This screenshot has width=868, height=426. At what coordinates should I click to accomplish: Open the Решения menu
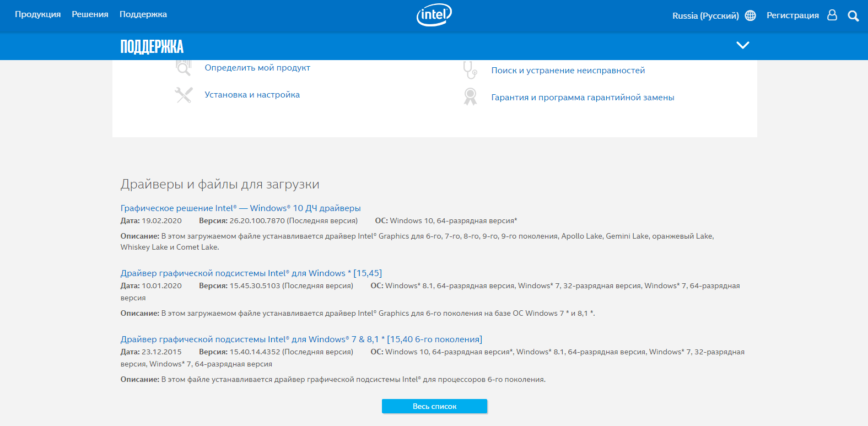point(90,14)
